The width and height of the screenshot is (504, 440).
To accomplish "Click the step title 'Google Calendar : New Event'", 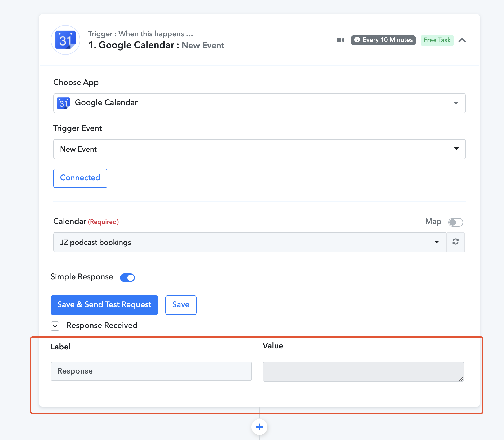I will coord(156,45).
